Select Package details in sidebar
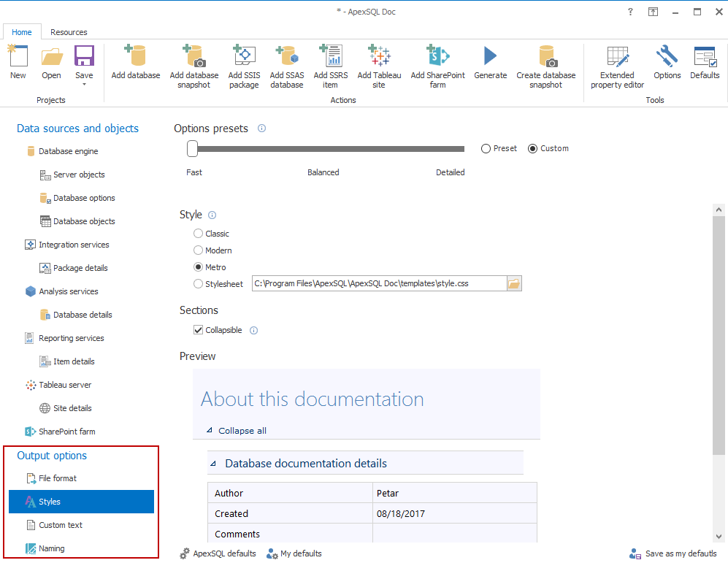The height and width of the screenshot is (571, 728). click(x=73, y=268)
